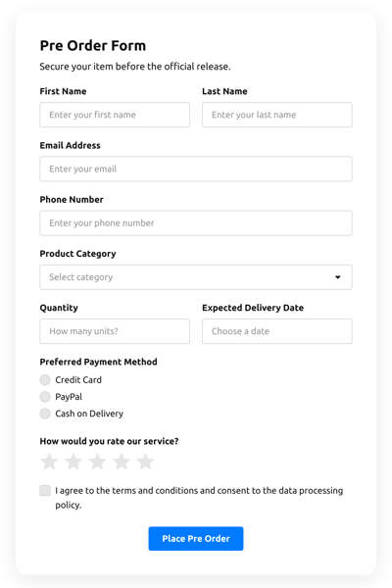This screenshot has height=588, width=392.
Task: Select Credit Card payment method
Action: [x=45, y=380]
